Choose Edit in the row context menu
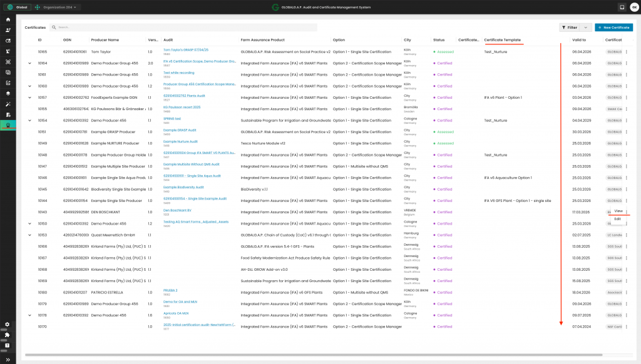 pyautogui.click(x=617, y=219)
